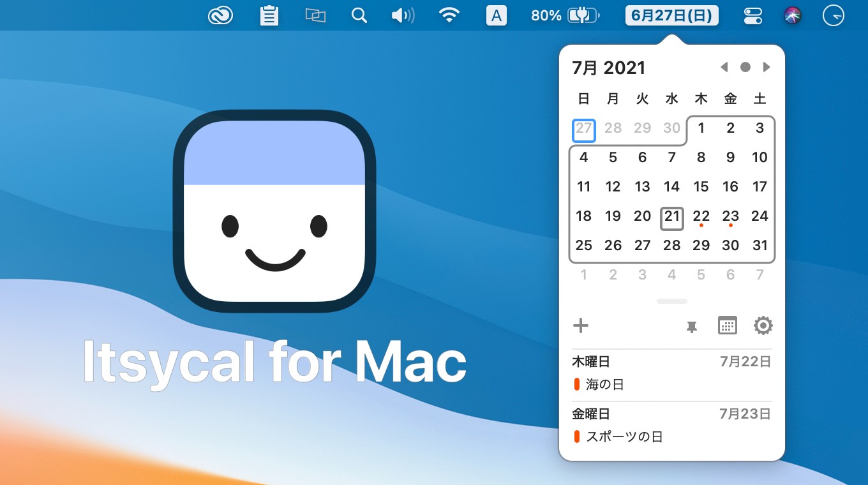Open the sound volume menu

click(403, 15)
